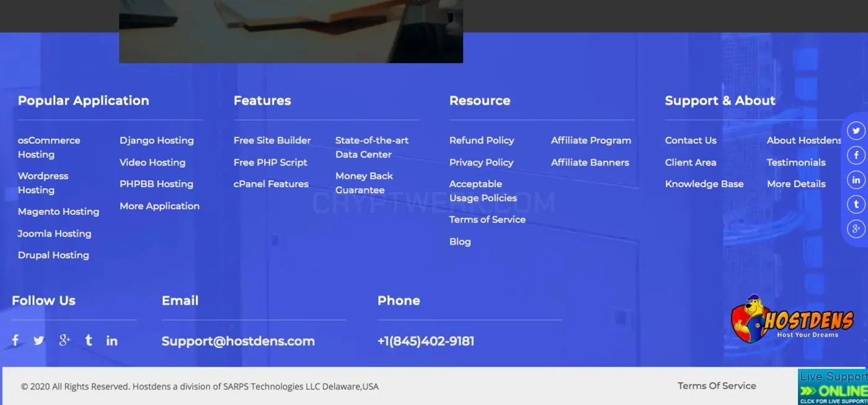Image resolution: width=868 pixels, height=405 pixels.
Task: Click the Features heading
Action: (262, 100)
